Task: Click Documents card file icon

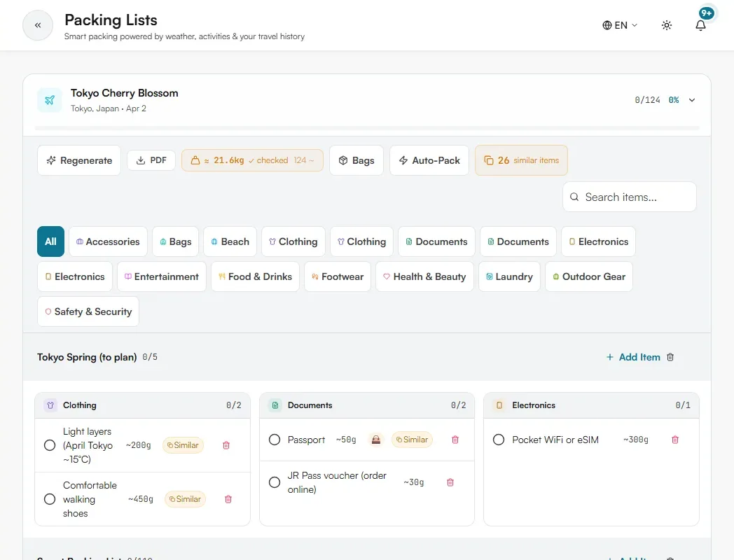Action: click(275, 405)
